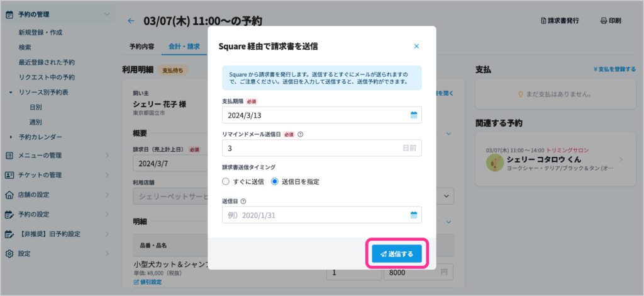Open calendar picker for 支払期限

(x=414, y=115)
